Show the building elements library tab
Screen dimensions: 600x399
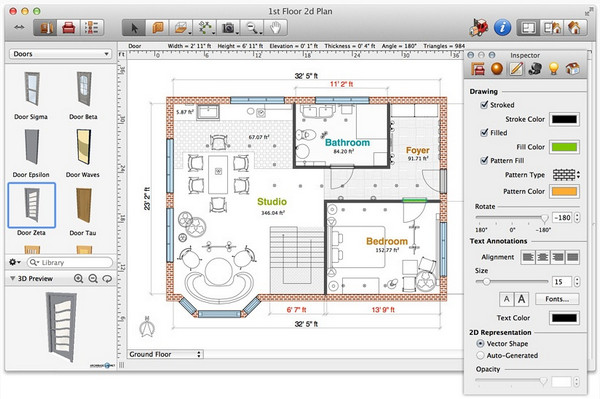[x=45, y=28]
